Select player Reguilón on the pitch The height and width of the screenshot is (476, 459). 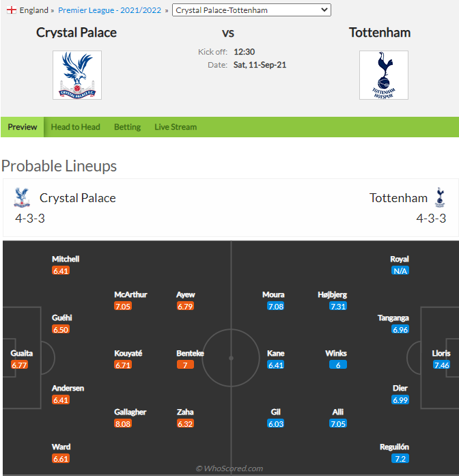394,447
